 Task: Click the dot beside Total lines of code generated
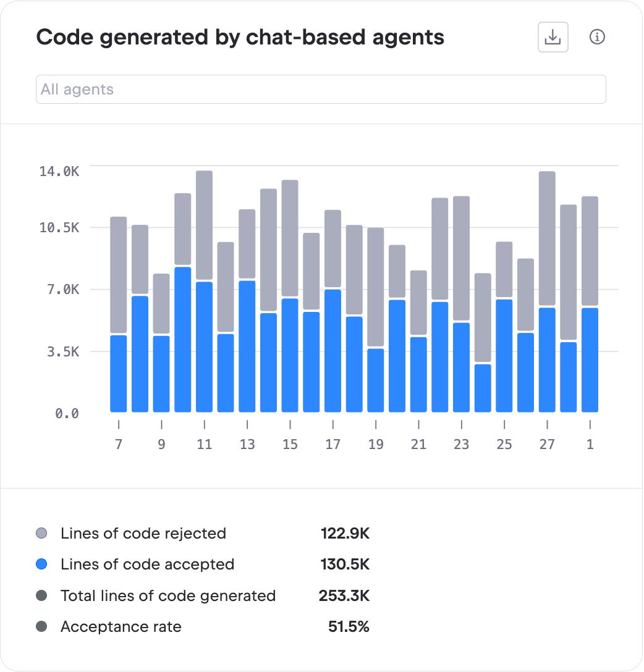pos(41,595)
